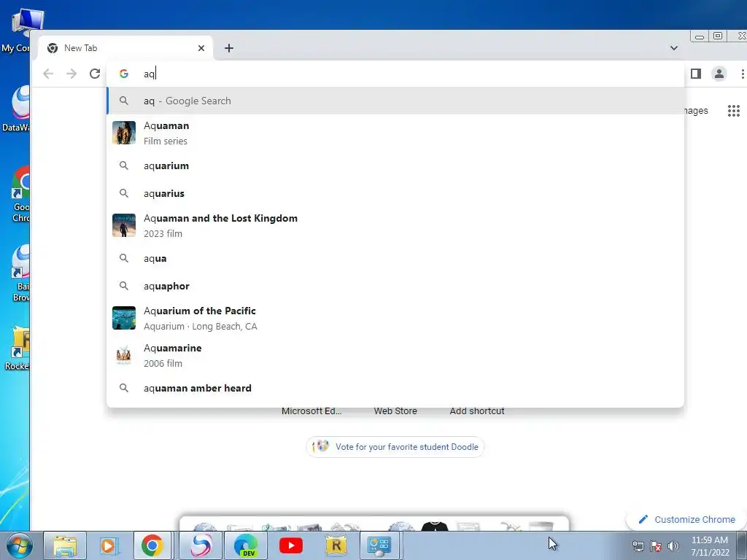Open the Microsoft Ed... shortcut

[x=311, y=411]
